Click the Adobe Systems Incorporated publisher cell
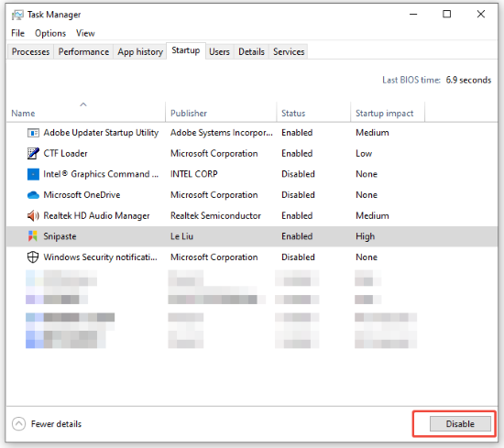Screen dimensions: 504x448 click(x=221, y=133)
